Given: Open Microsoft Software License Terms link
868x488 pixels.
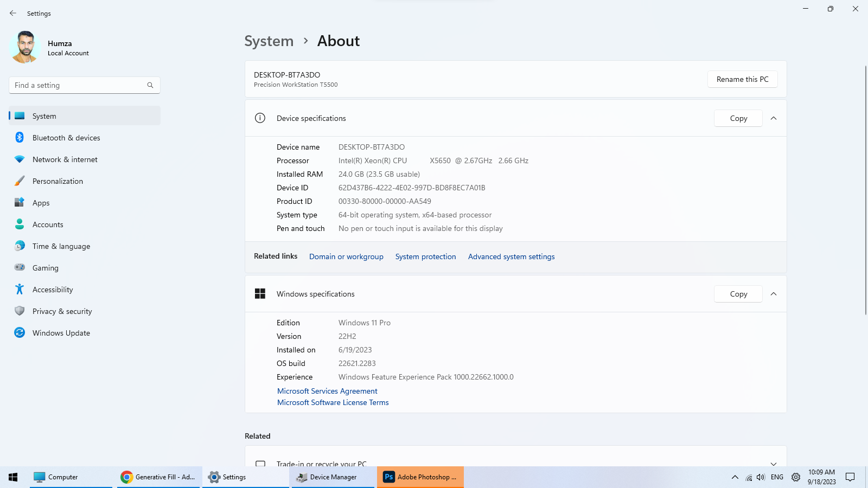Looking at the screenshot, I should point(333,402).
